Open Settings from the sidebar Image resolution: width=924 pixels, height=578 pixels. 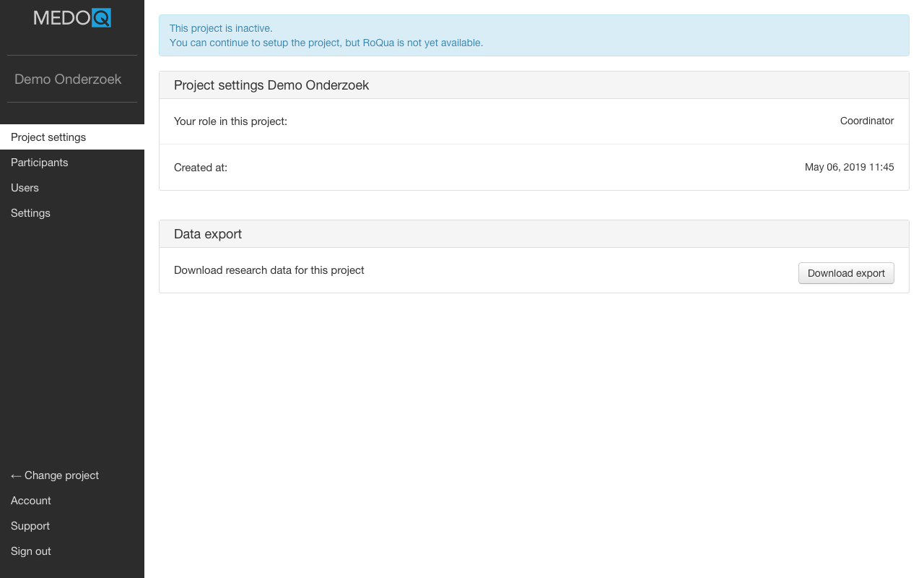pyautogui.click(x=30, y=213)
